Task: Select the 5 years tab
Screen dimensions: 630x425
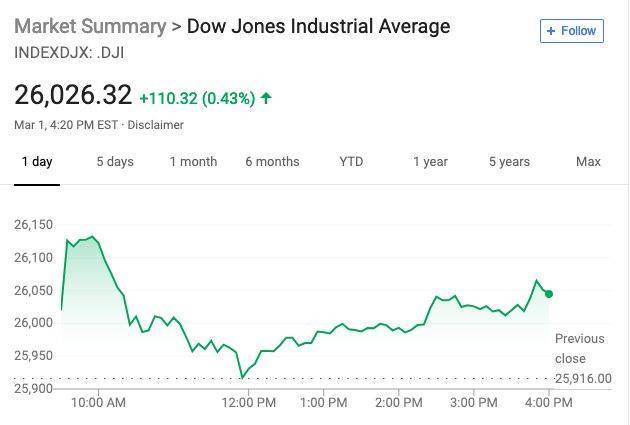Action: (509, 162)
